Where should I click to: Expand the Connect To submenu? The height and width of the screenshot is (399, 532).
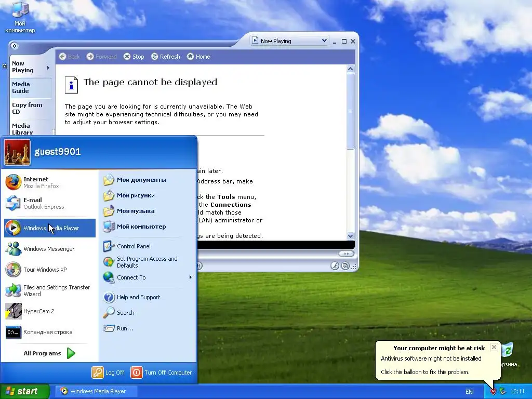click(x=190, y=277)
